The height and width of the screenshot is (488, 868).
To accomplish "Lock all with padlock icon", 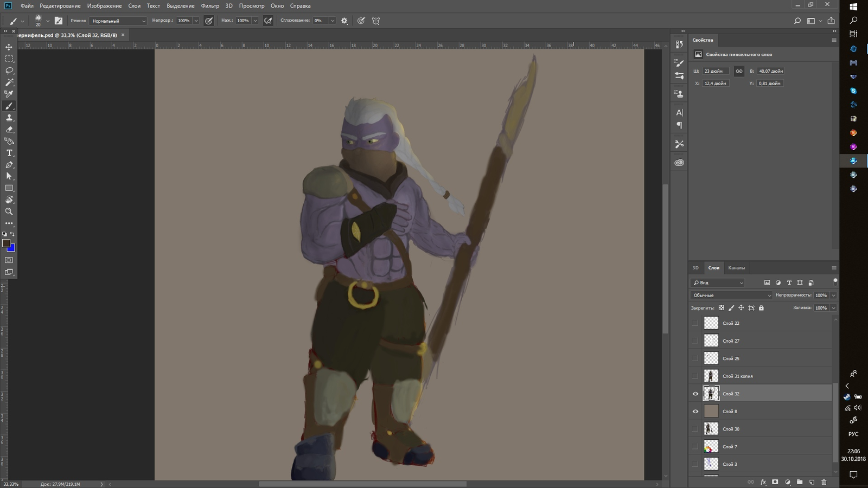I will tap(761, 308).
